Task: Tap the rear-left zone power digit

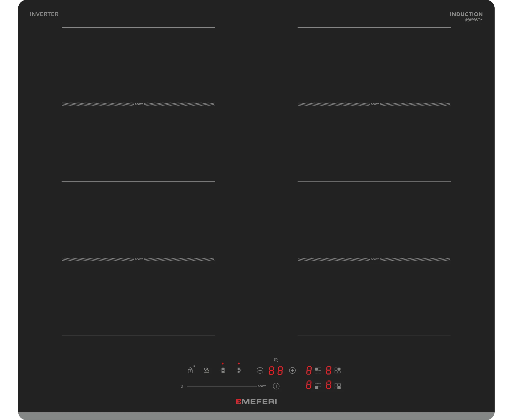Action: point(309,370)
